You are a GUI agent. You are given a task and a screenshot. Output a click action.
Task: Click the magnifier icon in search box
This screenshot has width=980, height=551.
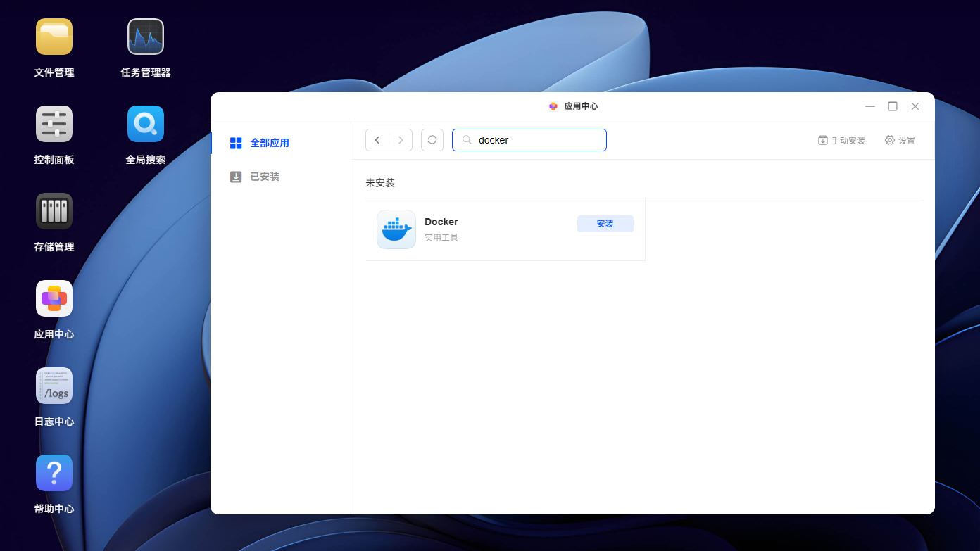(x=466, y=140)
